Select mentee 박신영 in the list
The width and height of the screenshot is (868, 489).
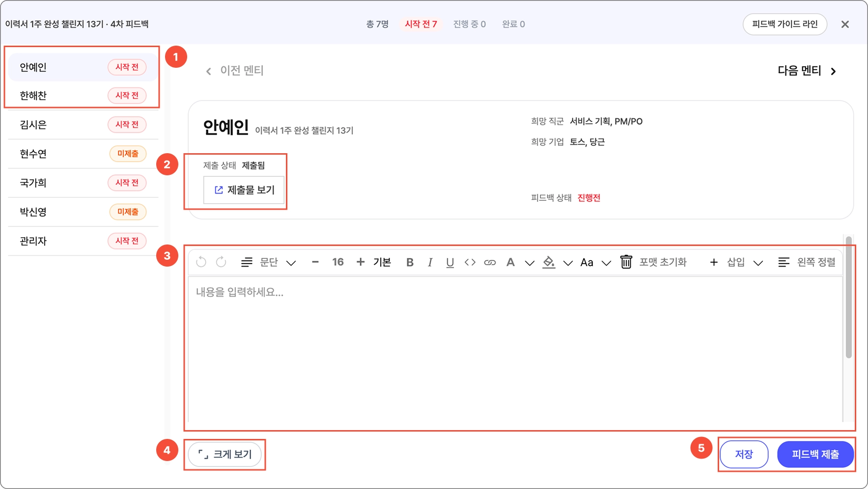click(x=83, y=212)
